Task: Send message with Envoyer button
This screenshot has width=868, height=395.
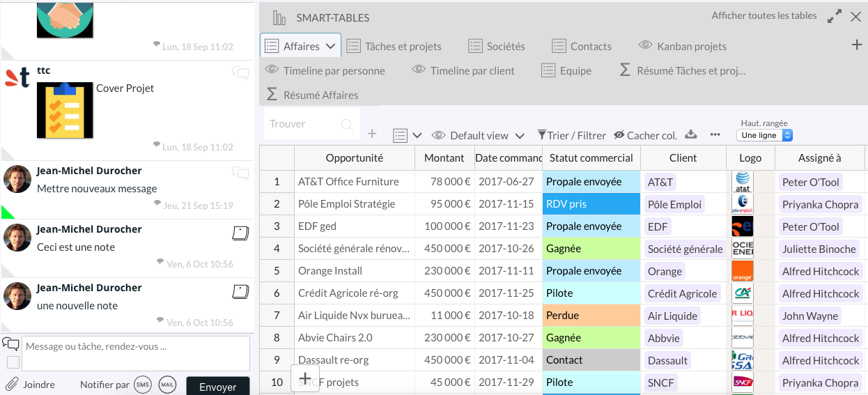Action: click(x=218, y=387)
